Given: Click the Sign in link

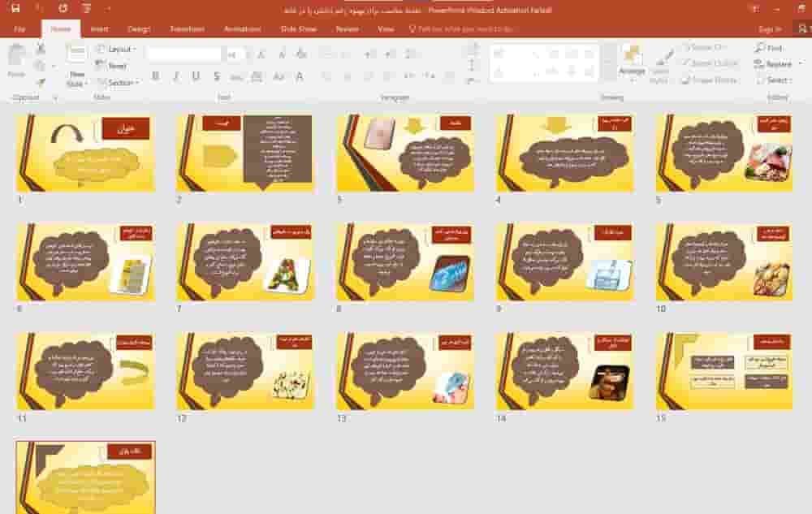Looking at the screenshot, I should 770,29.
